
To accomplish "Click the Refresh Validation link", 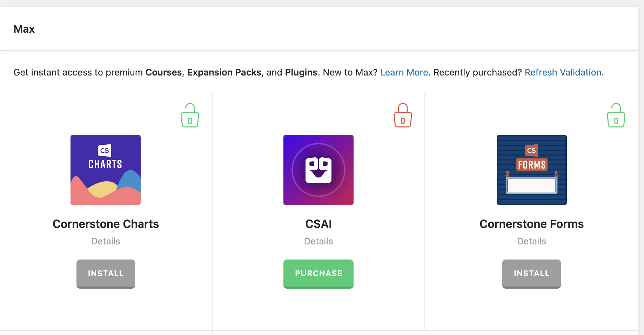I will point(563,72).
